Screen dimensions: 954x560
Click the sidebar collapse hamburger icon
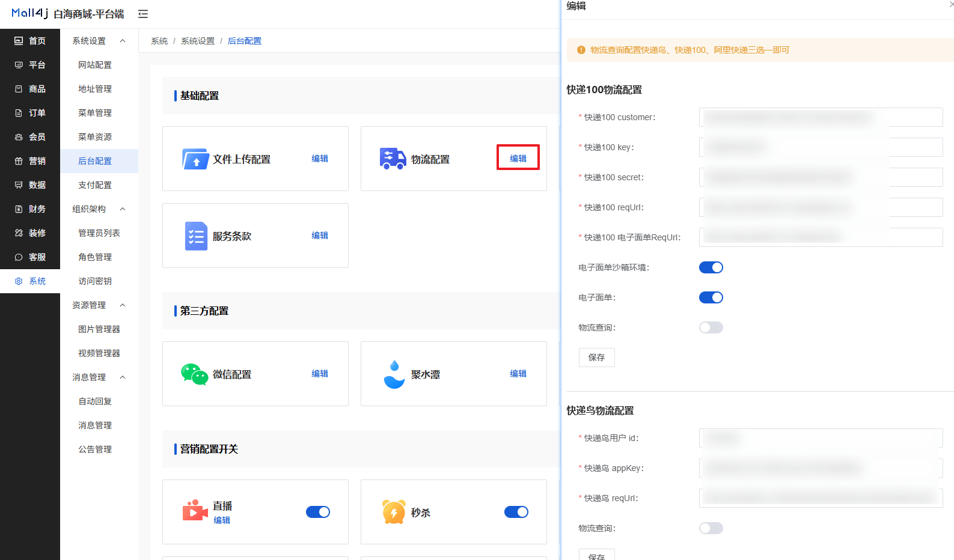coord(143,14)
